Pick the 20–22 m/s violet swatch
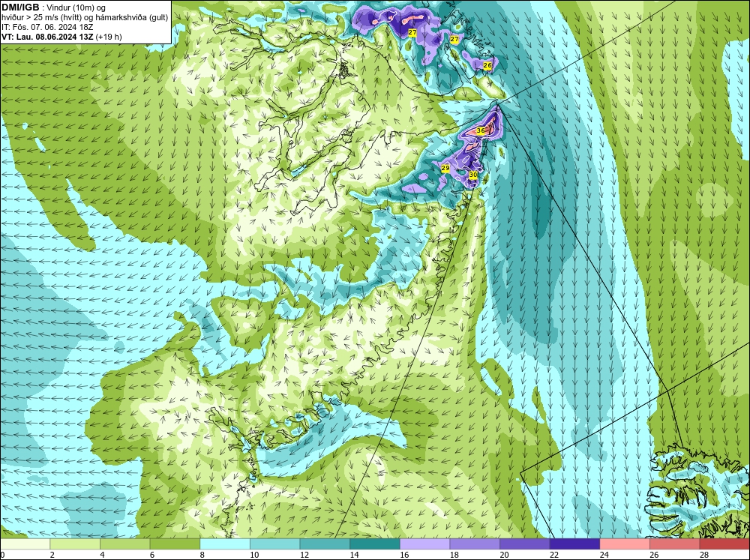Viewport: 750px width, 560px height. pyautogui.click(x=525, y=544)
